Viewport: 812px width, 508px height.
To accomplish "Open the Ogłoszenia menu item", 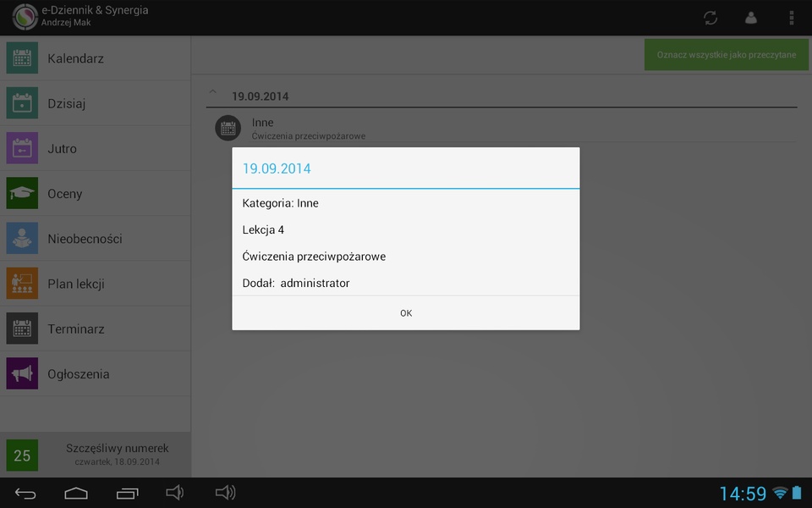I will (x=96, y=373).
